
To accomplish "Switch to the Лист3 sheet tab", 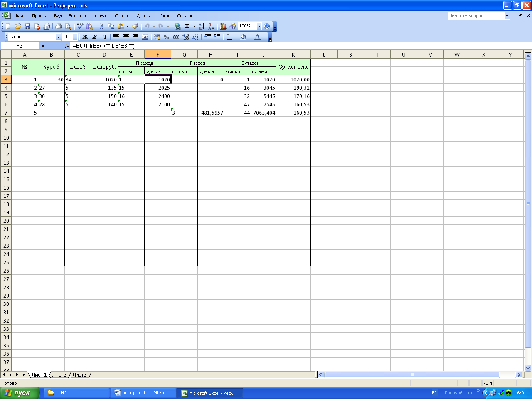I will (80, 374).
